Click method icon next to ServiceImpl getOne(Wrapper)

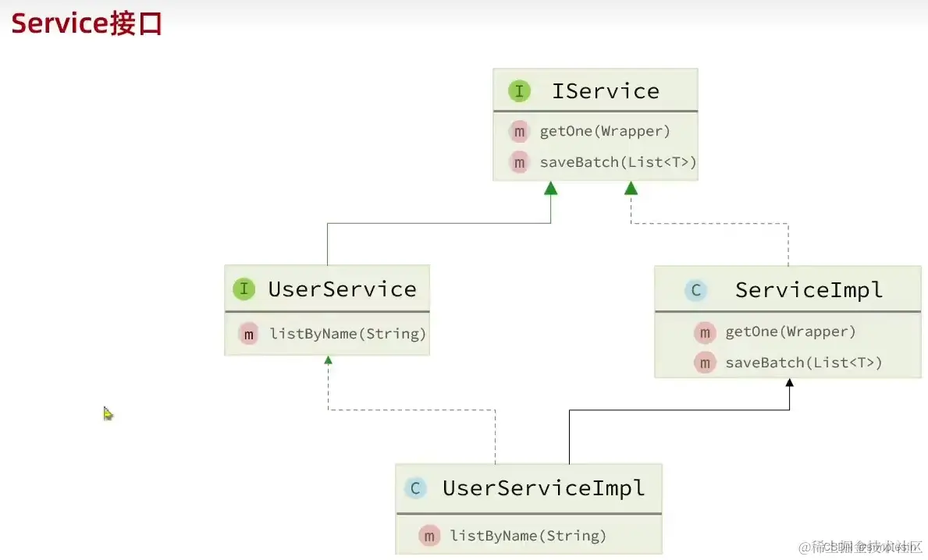(705, 332)
